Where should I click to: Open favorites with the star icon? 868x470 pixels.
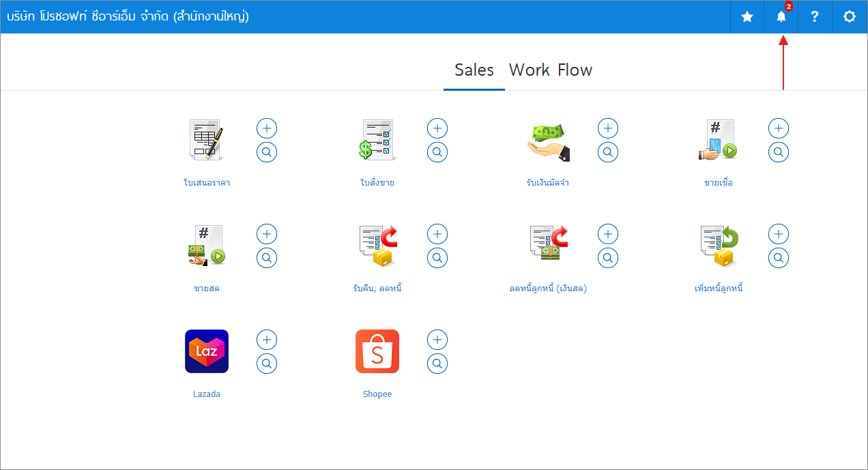747,17
